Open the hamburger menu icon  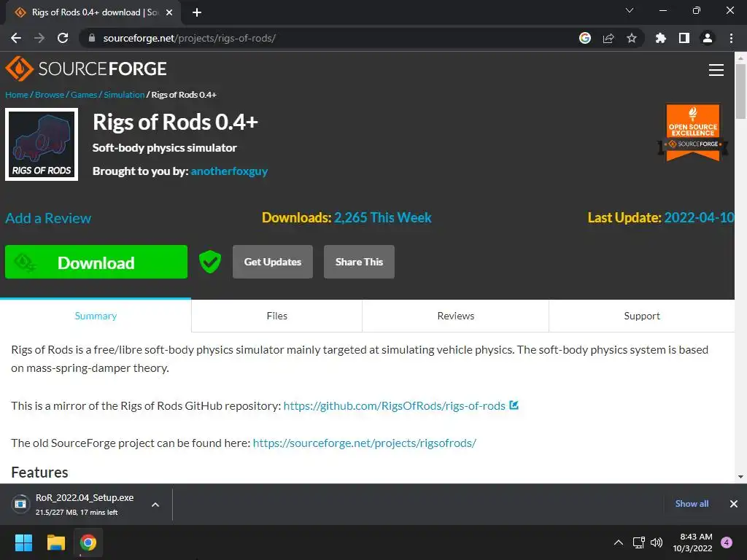coord(716,70)
